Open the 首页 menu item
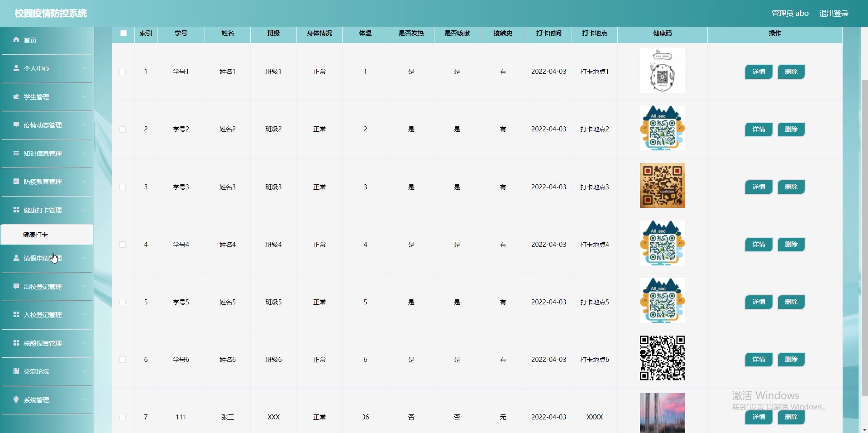868x433 pixels. click(47, 40)
